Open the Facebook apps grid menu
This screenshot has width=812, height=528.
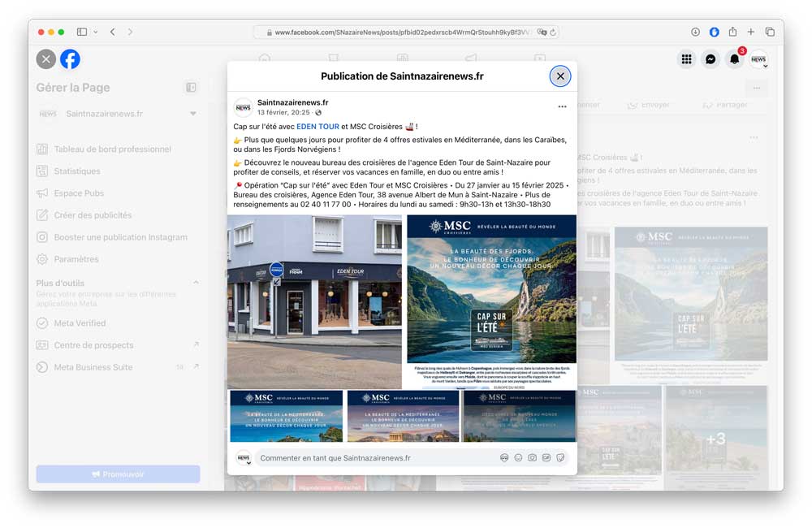pyautogui.click(x=687, y=59)
